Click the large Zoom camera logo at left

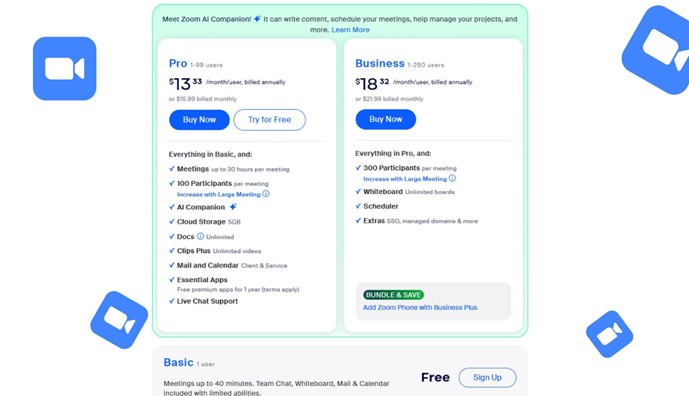tap(65, 69)
